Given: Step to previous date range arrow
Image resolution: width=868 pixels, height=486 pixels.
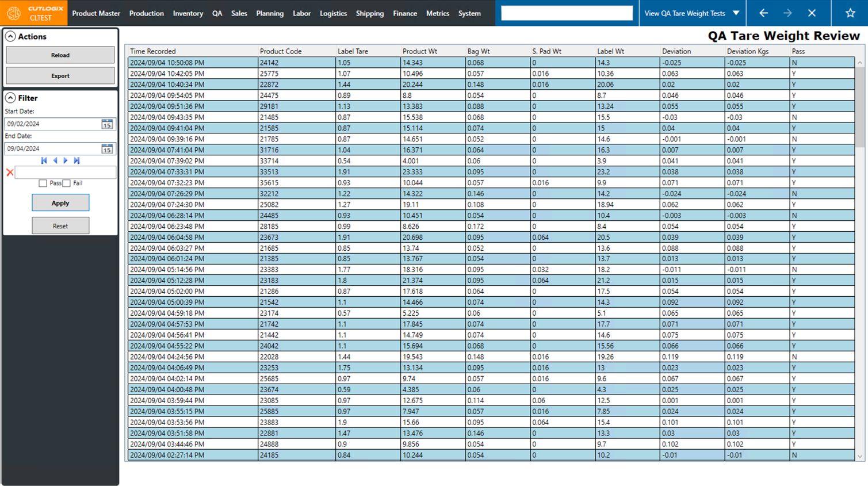Looking at the screenshot, I should tap(55, 161).
